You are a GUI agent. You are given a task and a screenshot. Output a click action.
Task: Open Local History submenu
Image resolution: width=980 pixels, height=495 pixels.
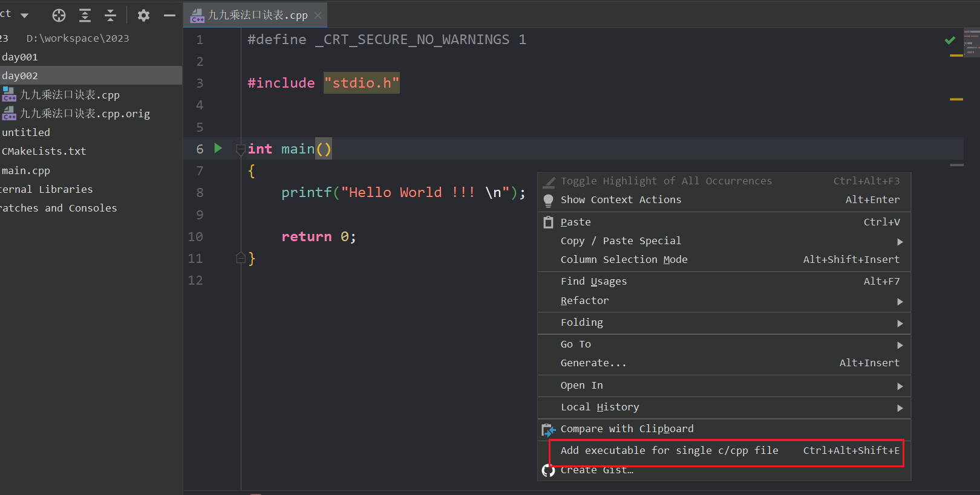tap(724, 407)
